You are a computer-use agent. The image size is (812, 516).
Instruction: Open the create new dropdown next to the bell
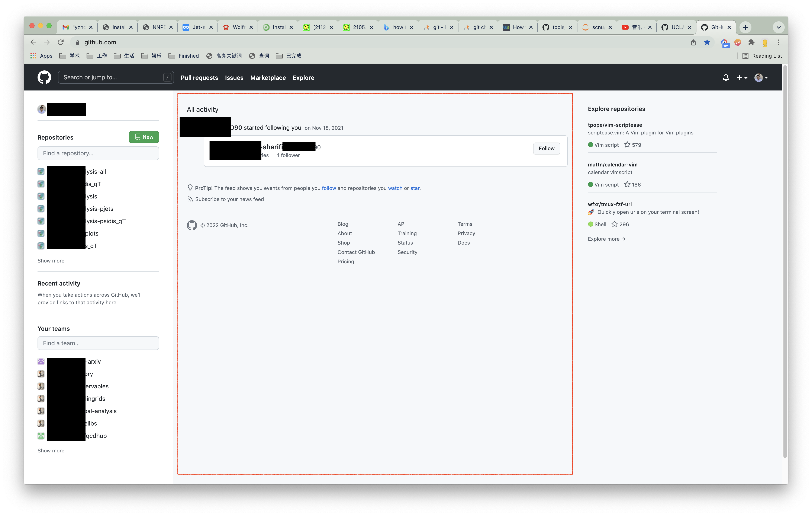[x=742, y=77]
